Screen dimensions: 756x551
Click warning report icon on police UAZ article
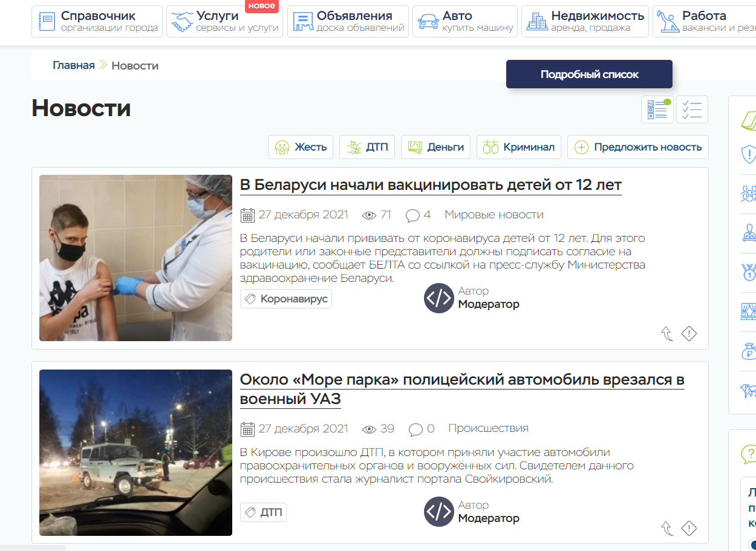pyautogui.click(x=689, y=529)
